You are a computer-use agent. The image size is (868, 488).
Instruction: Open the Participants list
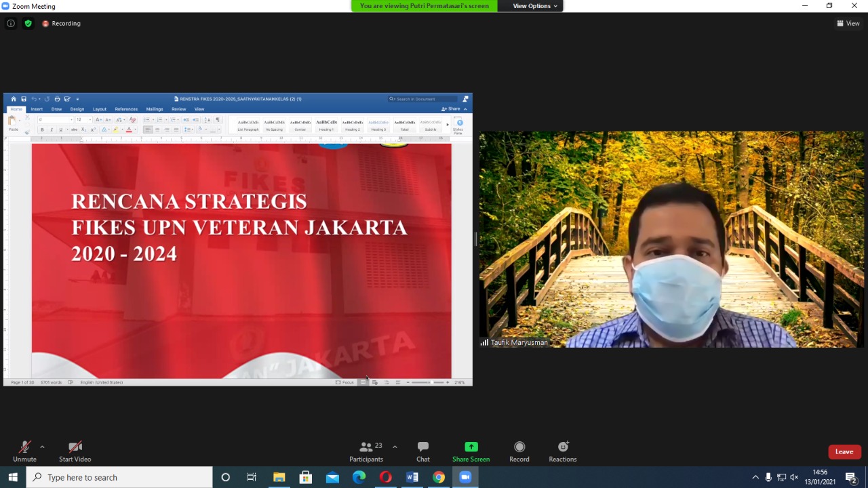[367, 451]
